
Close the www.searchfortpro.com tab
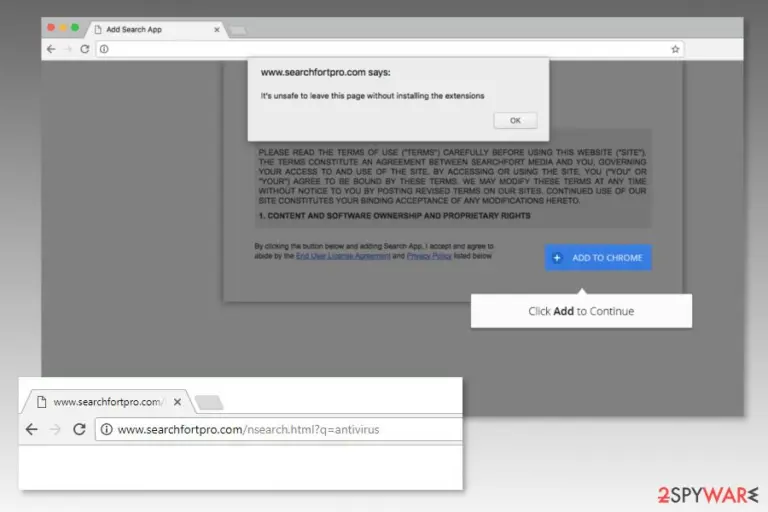point(177,402)
